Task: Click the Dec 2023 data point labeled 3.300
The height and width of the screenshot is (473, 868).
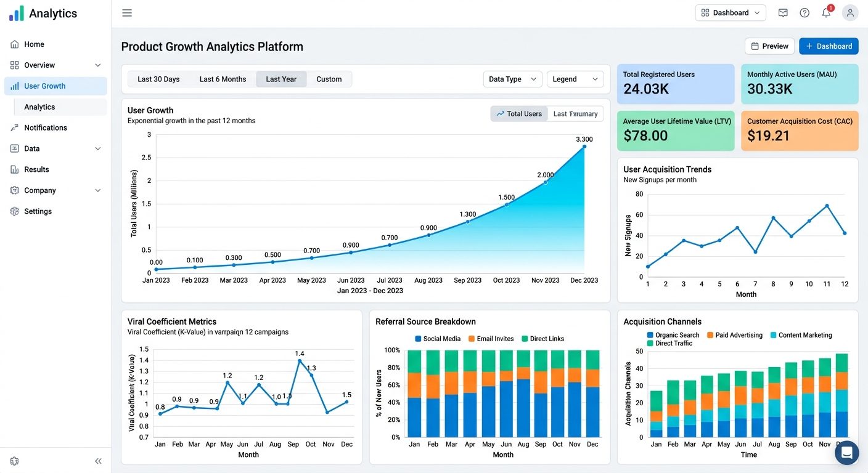Action: (584, 147)
